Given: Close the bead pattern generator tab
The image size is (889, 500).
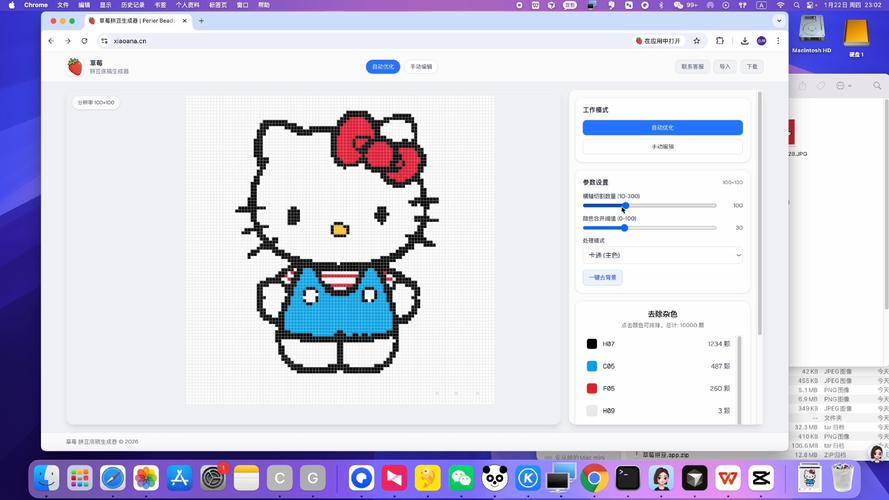Looking at the screenshot, I should click(x=184, y=20).
